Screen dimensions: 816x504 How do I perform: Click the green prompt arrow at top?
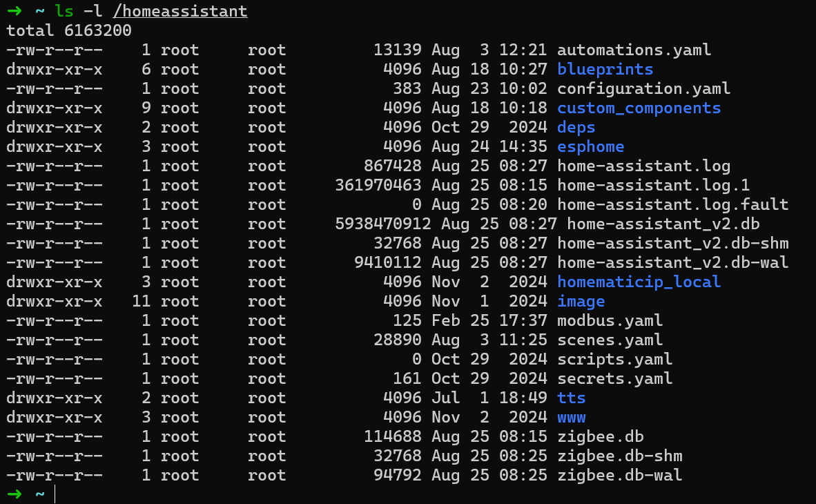14,11
